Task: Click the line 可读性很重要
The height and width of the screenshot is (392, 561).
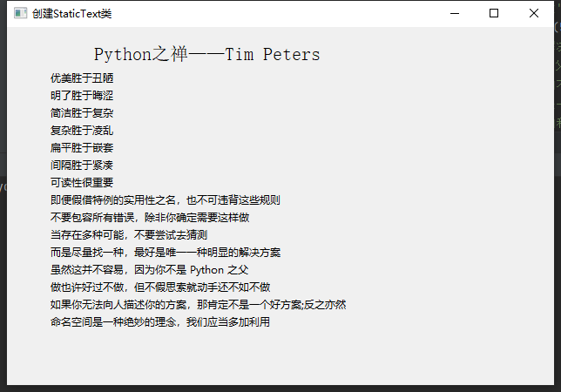Action: coord(82,183)
